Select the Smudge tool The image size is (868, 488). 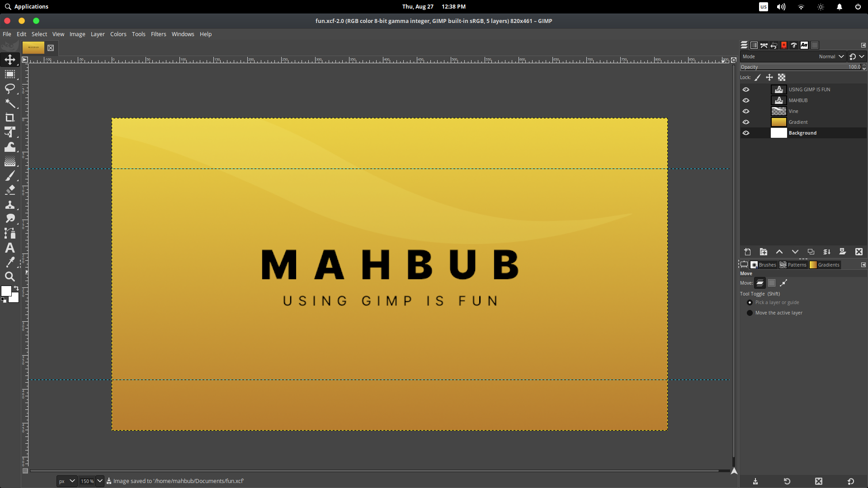[10, 219]
